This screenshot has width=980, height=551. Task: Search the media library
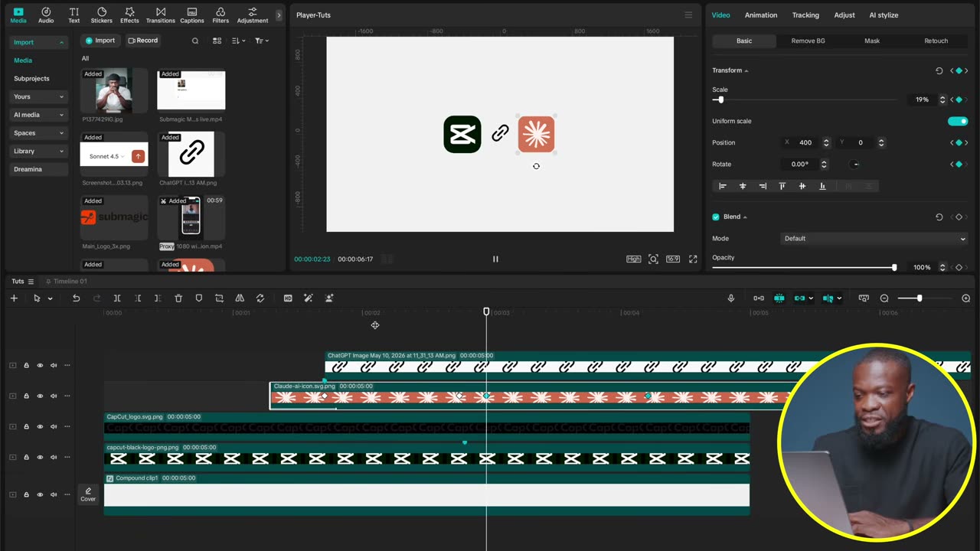point(195,41)
